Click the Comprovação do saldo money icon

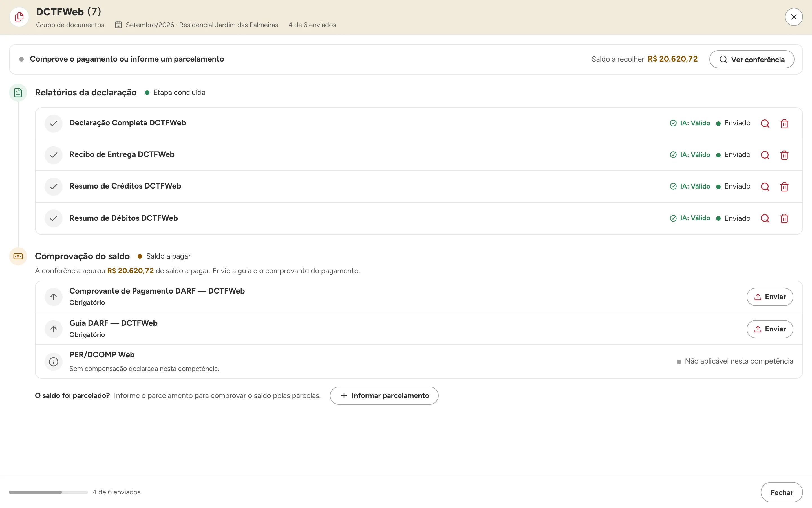18,256
